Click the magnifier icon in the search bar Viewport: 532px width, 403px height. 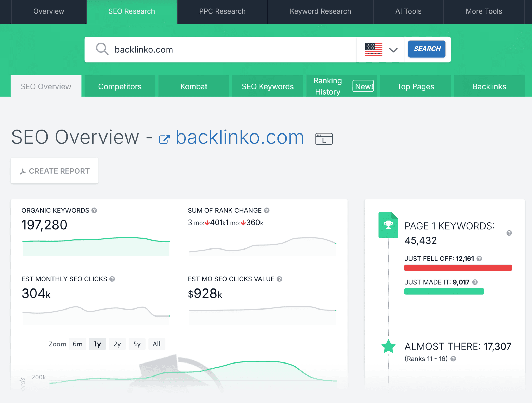102,49
